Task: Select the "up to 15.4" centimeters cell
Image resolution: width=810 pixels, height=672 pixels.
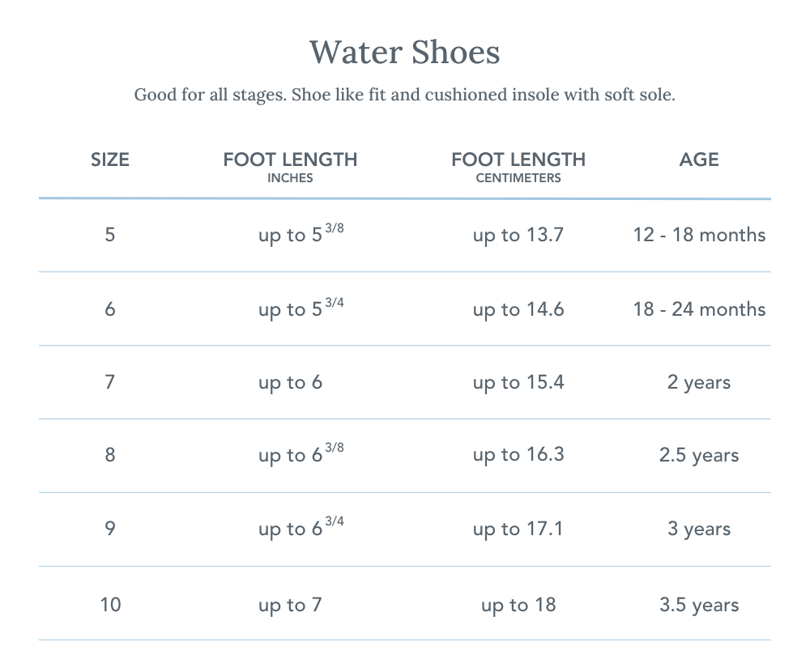Action: point(518,382)
